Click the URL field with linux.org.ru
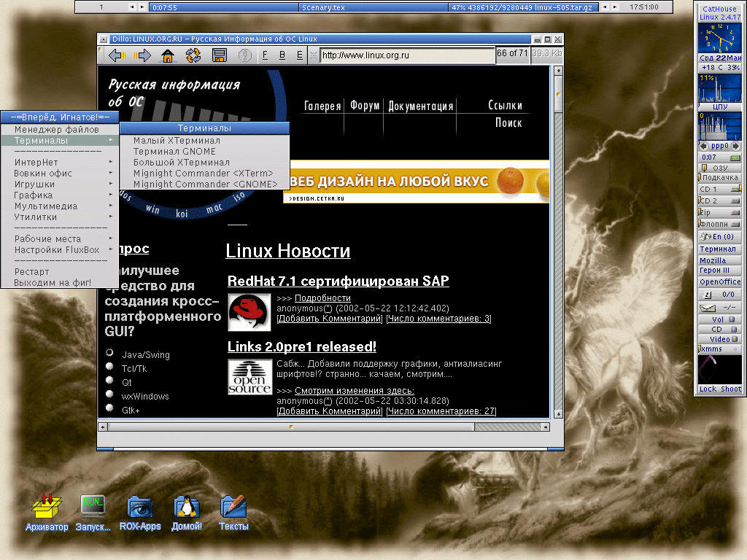This screenshot has width=747, height=560. tap(407, 55)
